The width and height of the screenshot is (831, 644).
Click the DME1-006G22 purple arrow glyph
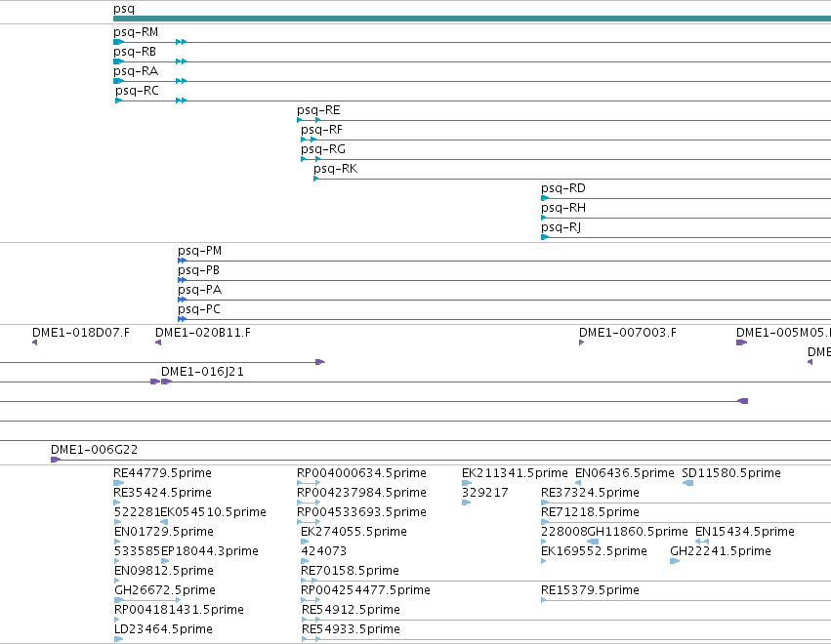pyautogui.click(x=56, y=460)
